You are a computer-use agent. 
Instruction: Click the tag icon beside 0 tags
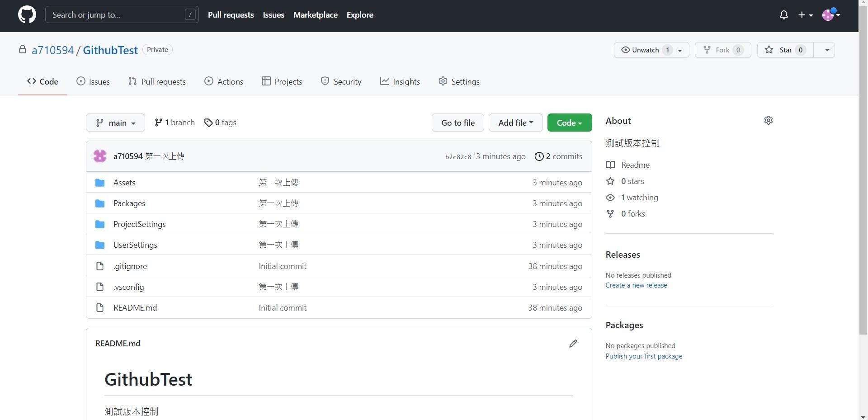[208, 123]
